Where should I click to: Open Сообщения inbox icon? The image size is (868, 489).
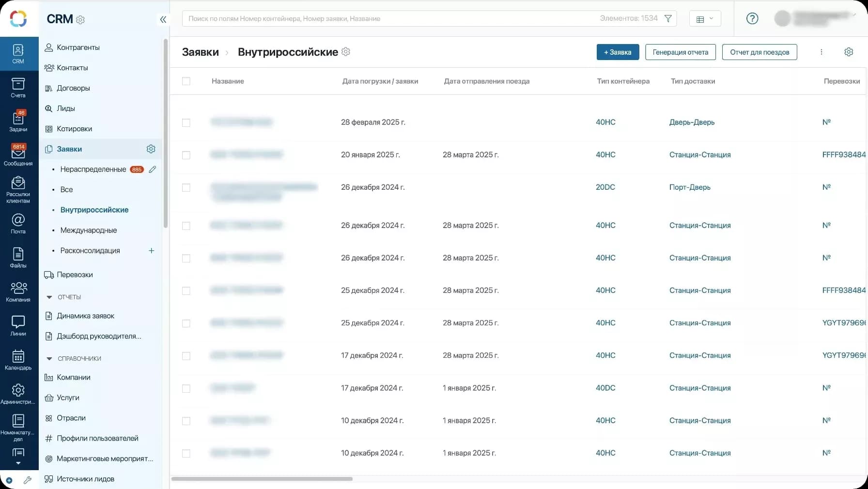18,155
